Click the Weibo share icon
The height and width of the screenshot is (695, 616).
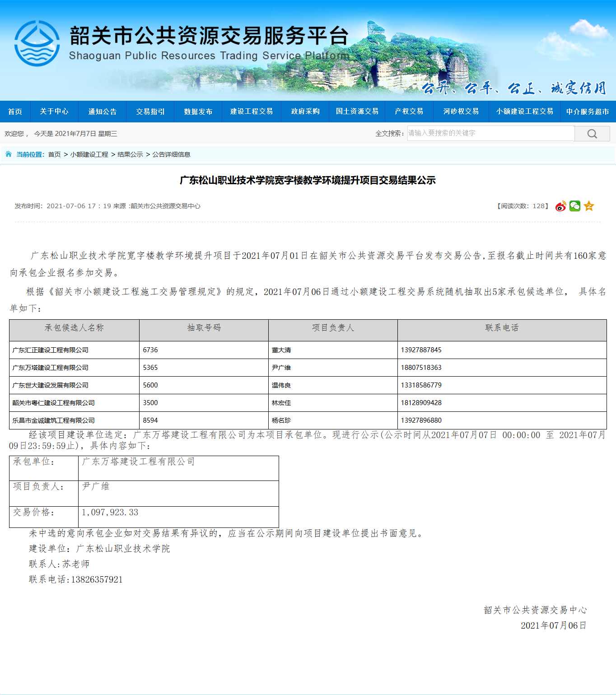tap(560, 206)
